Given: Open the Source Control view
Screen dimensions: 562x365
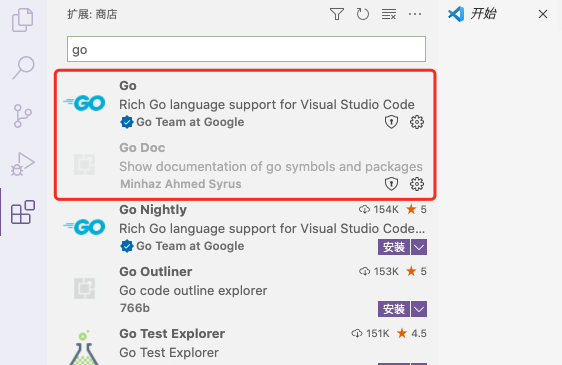Looking at the screenshot, I should point(23,116).
